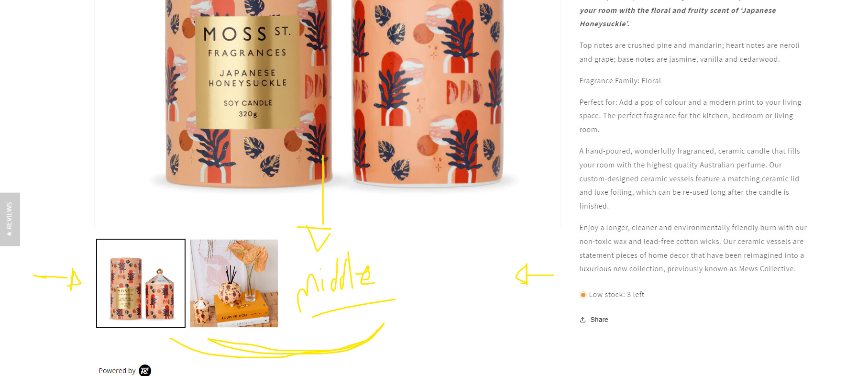
Task: Select the candle with lid thumbnail
Action: [141, 284]
